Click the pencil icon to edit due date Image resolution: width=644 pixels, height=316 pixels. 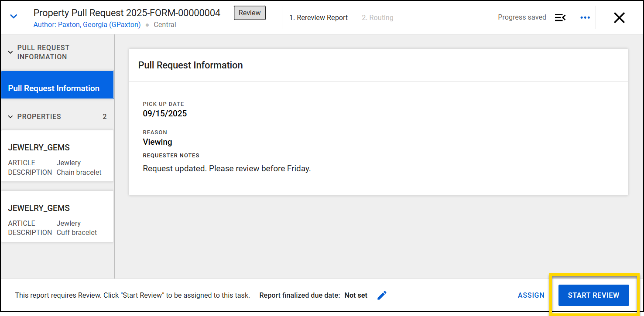382,295
